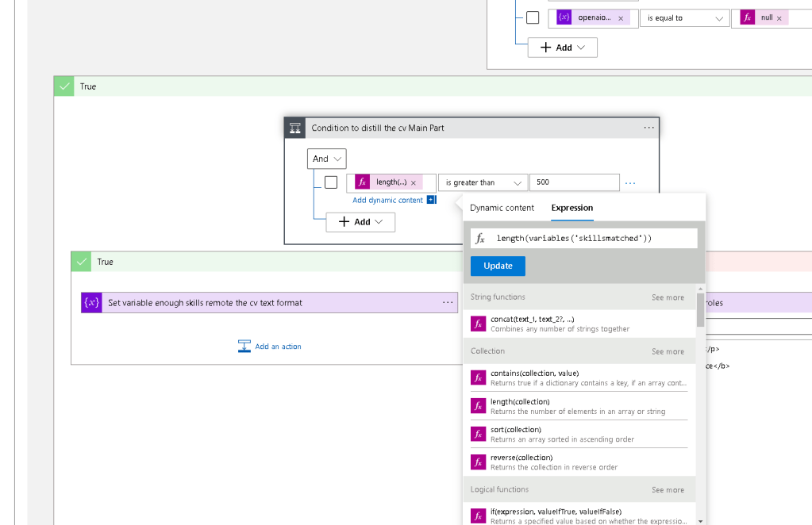This screenshot has width=812, height=525.
Task: Click the Condition card header icon
Action: (x=295, y=128)
